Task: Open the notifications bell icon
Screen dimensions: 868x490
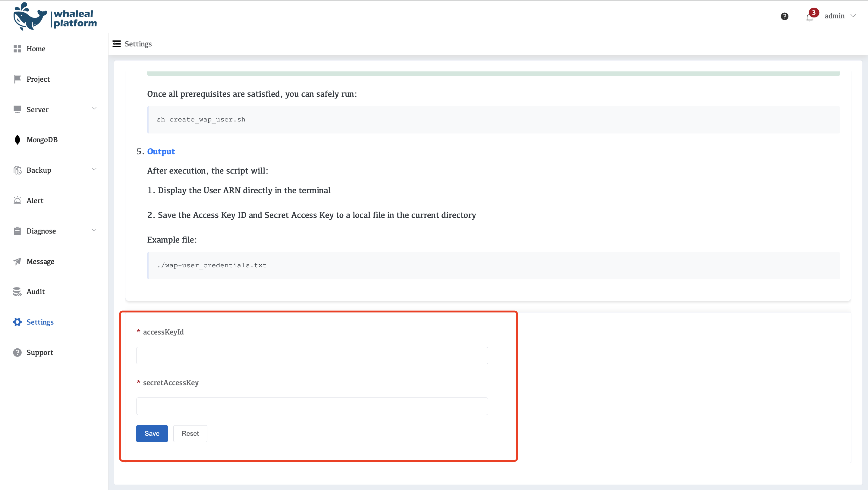Action: pos(809,17)
